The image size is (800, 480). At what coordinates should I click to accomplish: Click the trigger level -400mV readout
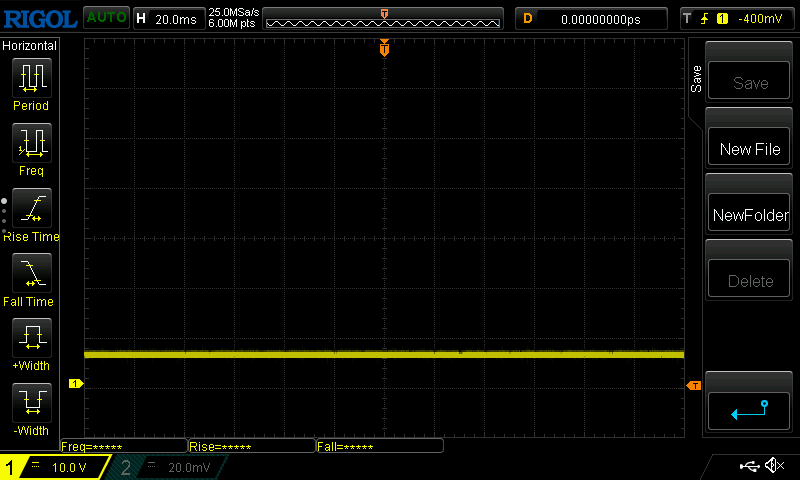click(x=760, y=19)
